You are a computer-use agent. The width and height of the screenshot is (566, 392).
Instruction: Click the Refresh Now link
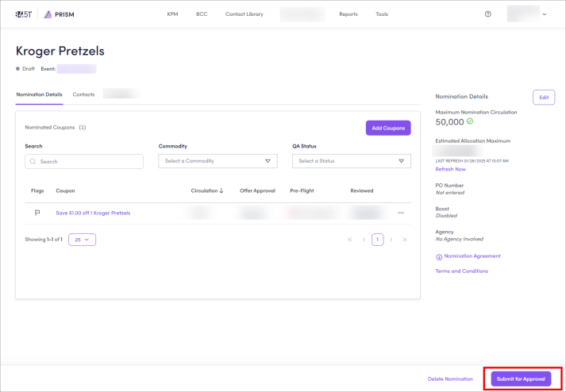(x=450, y=169)
